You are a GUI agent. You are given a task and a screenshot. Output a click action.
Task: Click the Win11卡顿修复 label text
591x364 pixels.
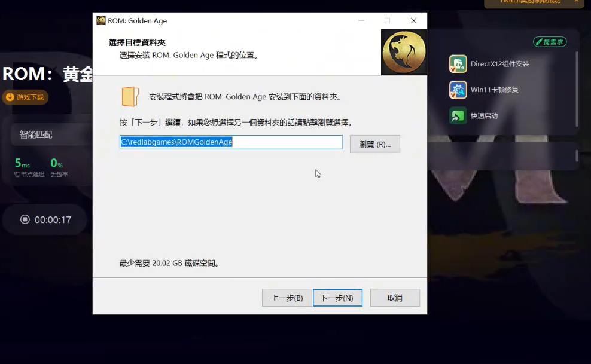(x=495, y=90)
